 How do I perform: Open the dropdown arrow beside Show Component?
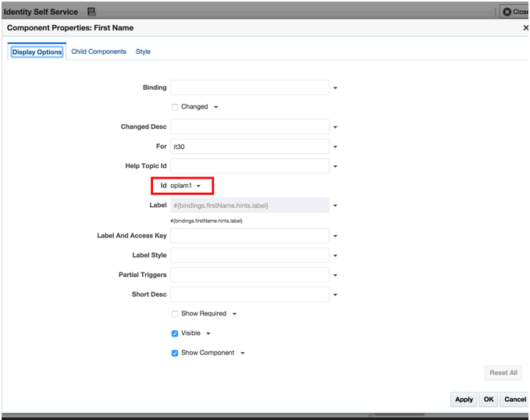(243, 354)
